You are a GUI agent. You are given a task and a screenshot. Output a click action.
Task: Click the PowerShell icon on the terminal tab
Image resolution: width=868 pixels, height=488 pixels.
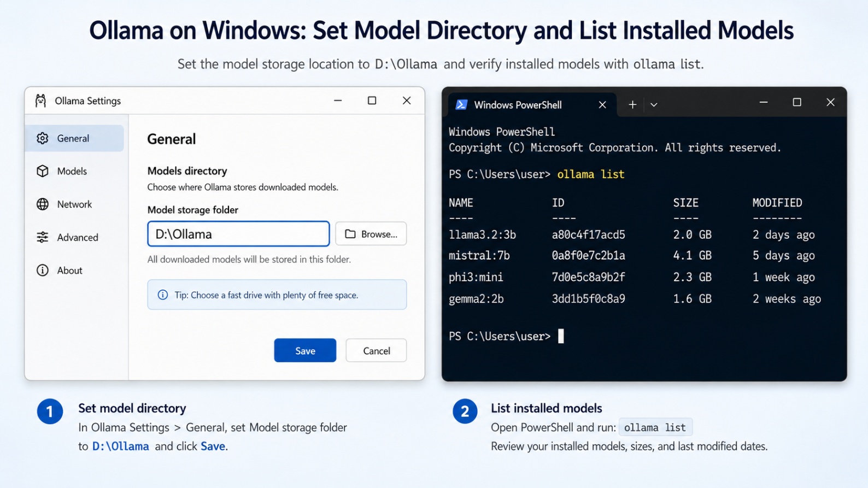(x=461, y=104)
